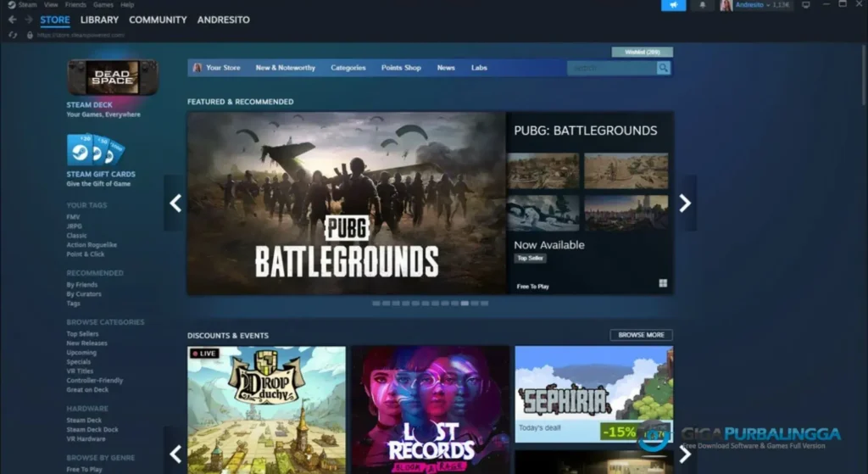
Task: Show previous featured game arrow
Action: click(x=175, y=204)
